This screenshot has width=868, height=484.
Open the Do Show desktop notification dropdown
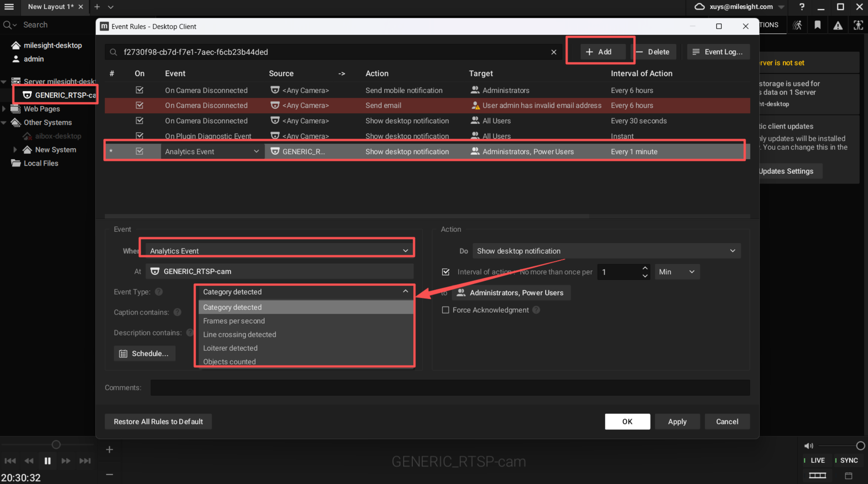pos(606,251)
